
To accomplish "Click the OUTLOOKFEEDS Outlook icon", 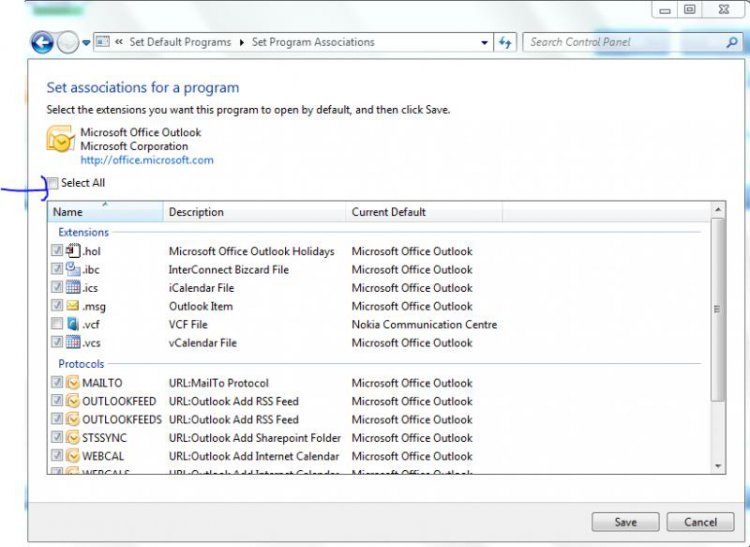I will coord(73,419).
